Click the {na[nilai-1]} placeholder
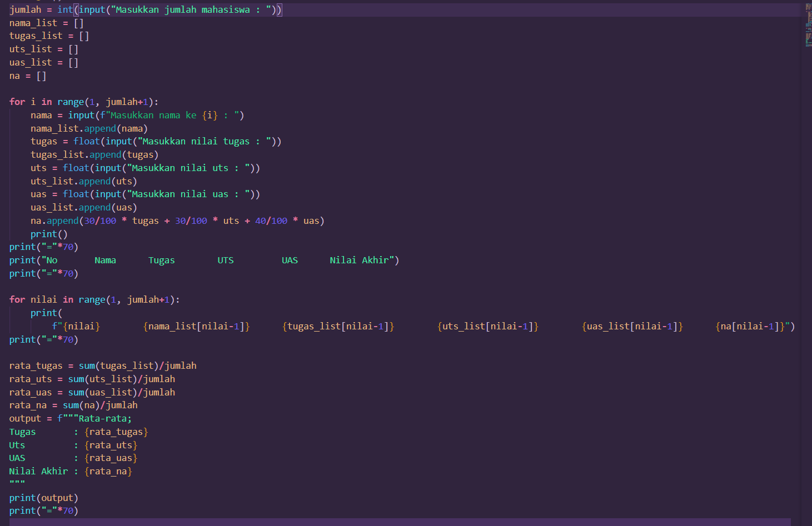812x526 pixels. 750,327
